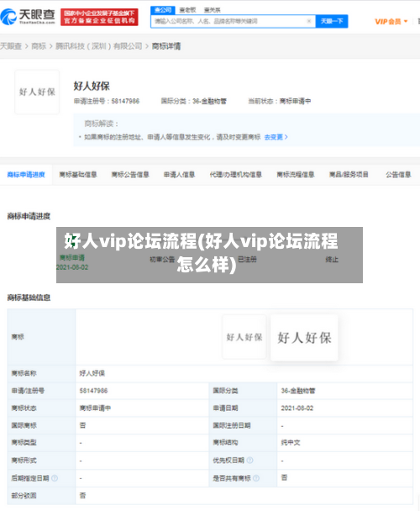This screenshot has height=511, width=420.
Task: Click 当前状态:商标申请中 in the header
Action: [x=279, y=102]
